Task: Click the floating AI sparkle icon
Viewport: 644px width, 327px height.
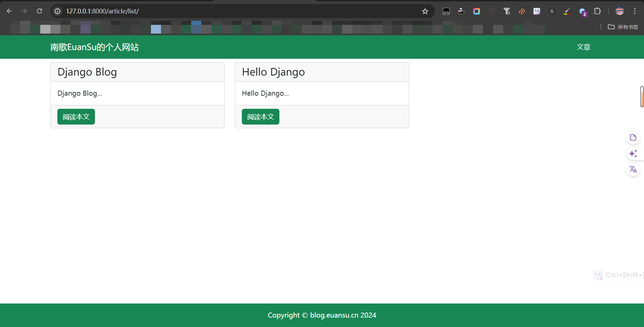Action: click(x=633, y=154)
